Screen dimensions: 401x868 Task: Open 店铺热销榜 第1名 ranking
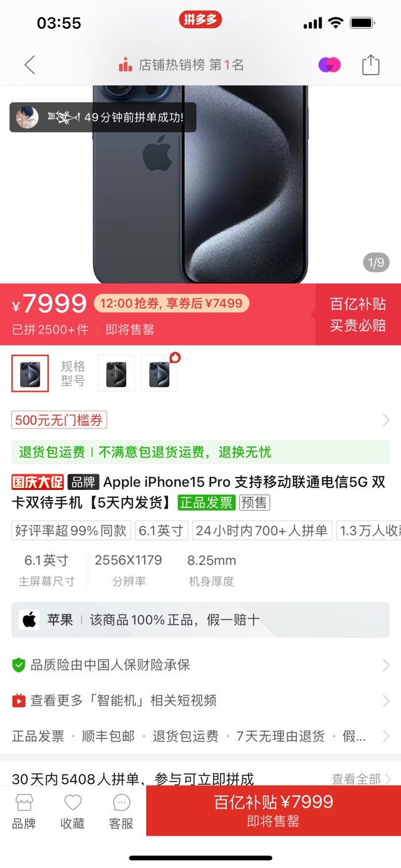pyautogui.click(x=181, y=65)
